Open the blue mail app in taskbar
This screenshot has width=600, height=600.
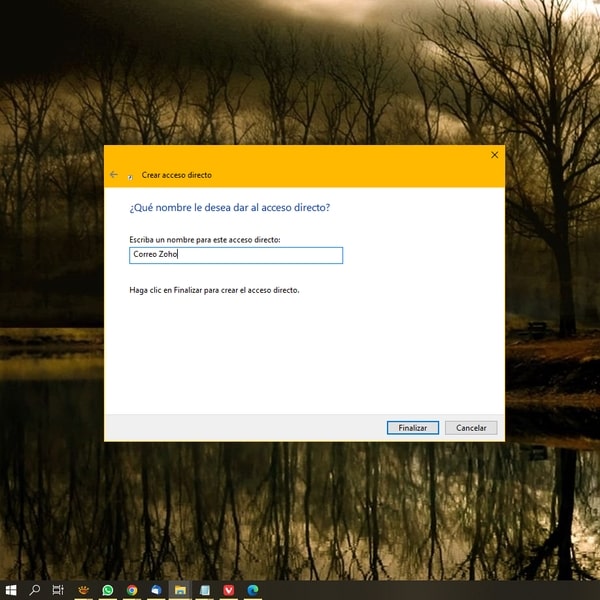[156, 590]
